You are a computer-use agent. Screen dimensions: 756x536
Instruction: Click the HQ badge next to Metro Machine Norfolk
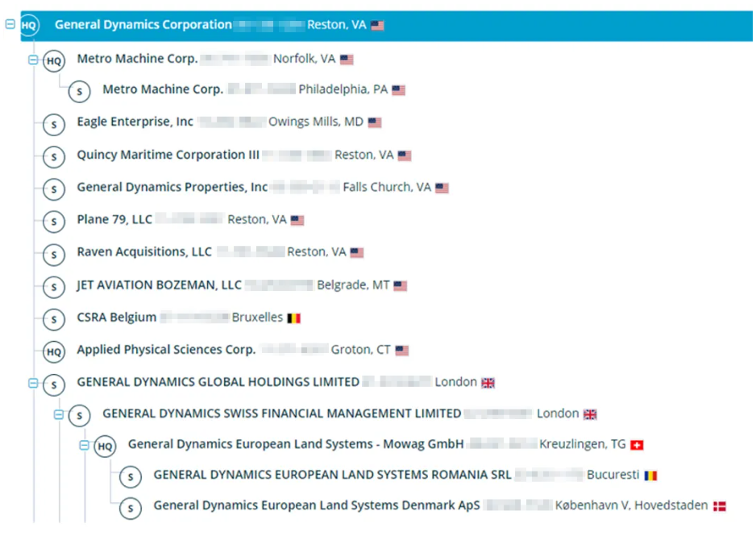pyautogui.click(x=54, y=60)
